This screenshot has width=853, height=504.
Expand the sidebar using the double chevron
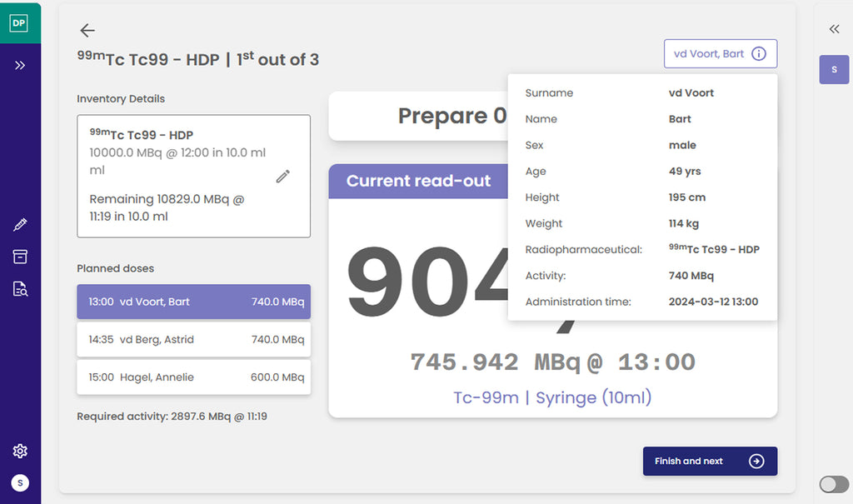[x=19, y=64]
